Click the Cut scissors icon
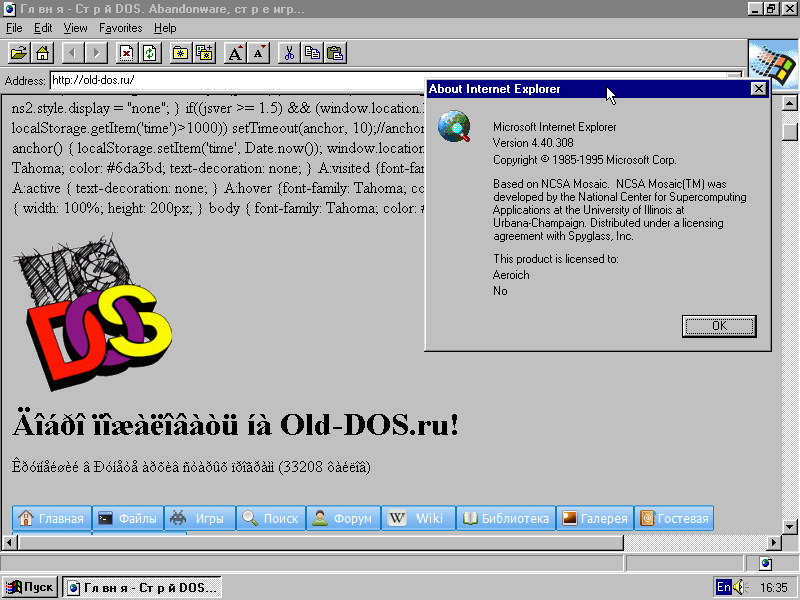Screen dimensions: 800x600 289,53
